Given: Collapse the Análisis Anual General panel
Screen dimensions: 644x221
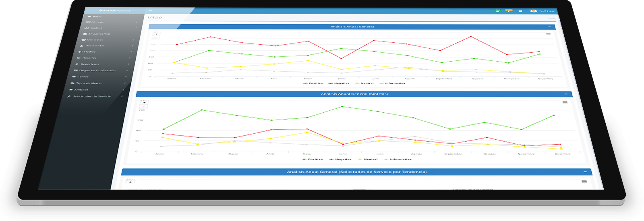Looking at the screenshot, I should pos(549,27).
